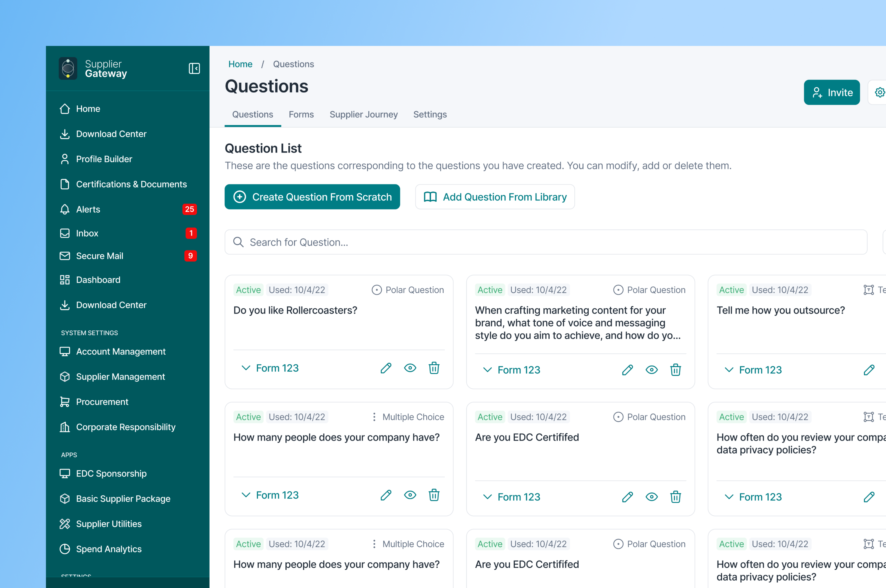The width and height of the screenshot is (886, 588).
Task: Click Create Question From Scratch
Action: pyautogui.click(x=312, y=197)
